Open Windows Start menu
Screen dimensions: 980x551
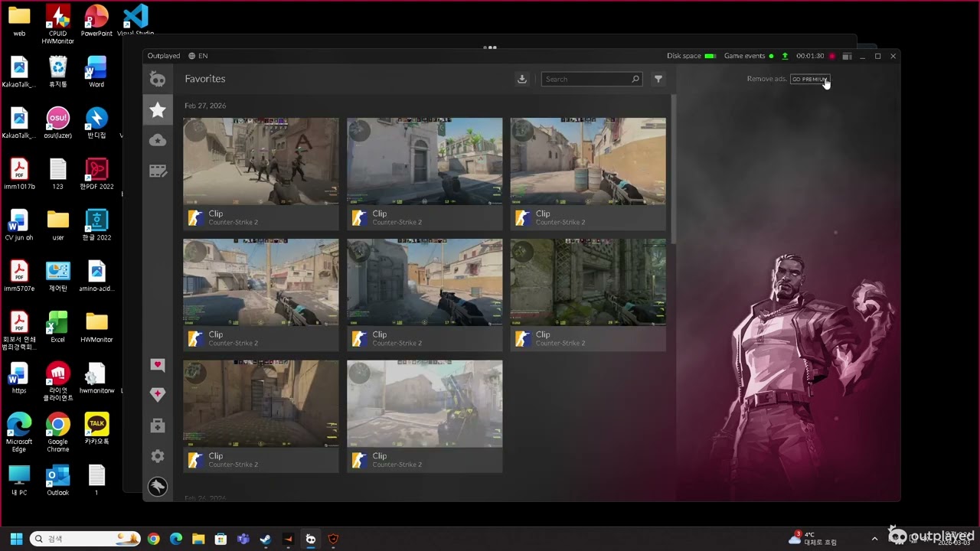coord(16,539)
